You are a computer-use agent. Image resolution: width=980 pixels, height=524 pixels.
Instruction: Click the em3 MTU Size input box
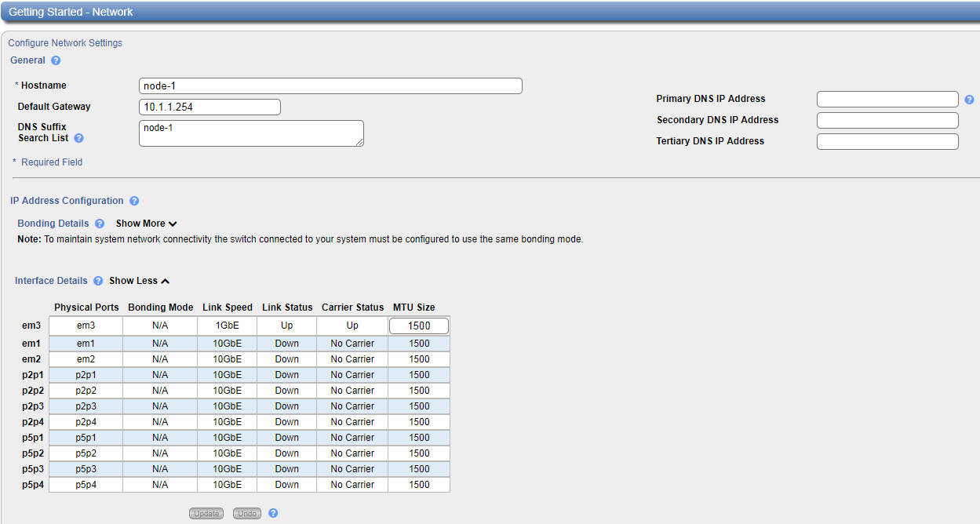point(419,326)
